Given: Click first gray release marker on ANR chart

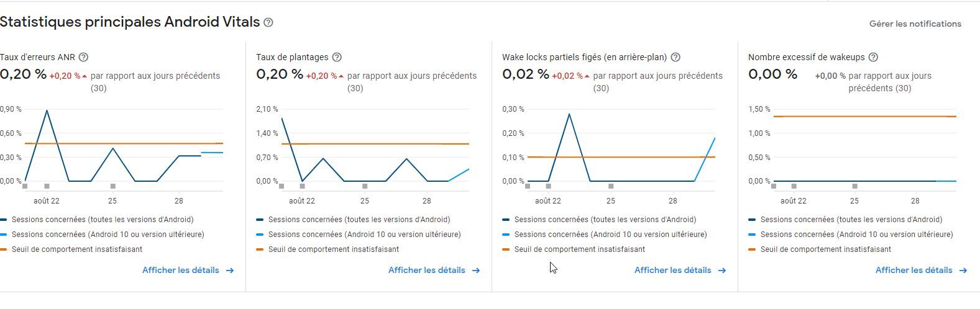Looking at the screenshot, I should pyautogui.click(x=25, y=186).
